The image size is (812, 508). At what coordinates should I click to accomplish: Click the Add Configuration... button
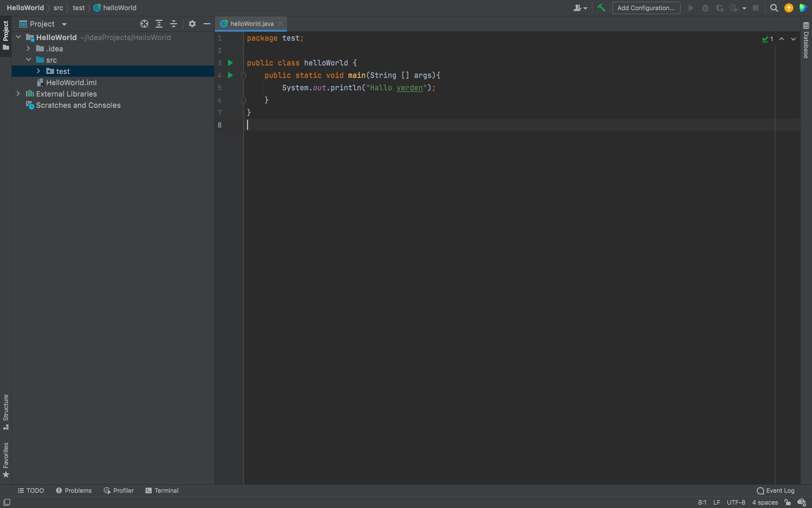tap(646, 8)
